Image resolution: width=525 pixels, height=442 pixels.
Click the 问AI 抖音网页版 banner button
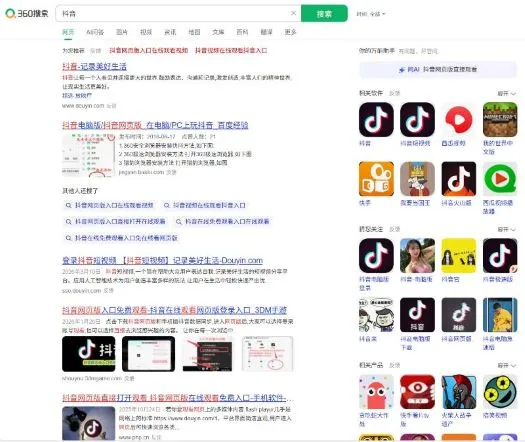pos(438,69)
